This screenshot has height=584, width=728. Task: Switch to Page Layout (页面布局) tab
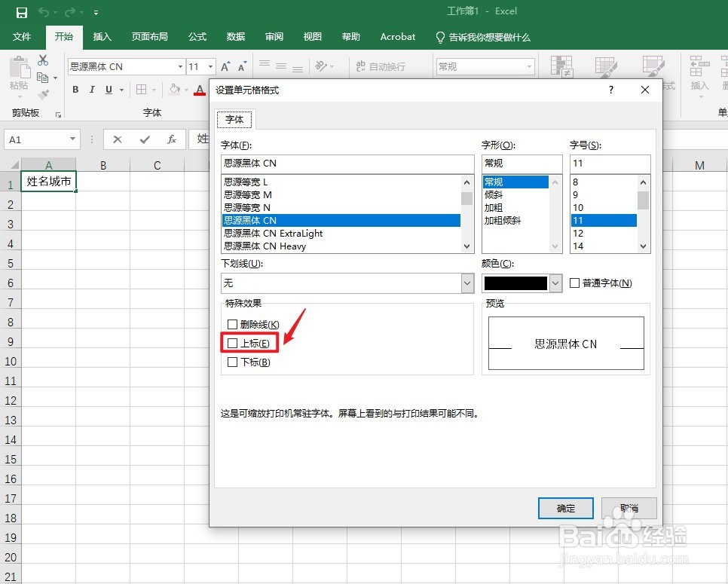click(149, 37)
